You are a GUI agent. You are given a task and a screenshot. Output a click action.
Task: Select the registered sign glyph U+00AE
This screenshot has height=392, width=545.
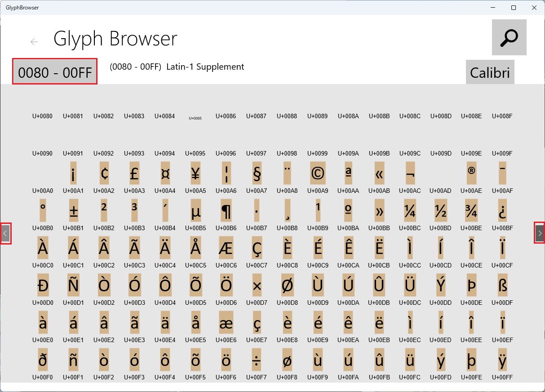point(471,173)
